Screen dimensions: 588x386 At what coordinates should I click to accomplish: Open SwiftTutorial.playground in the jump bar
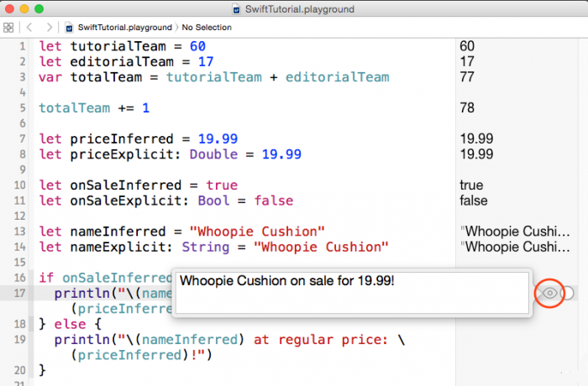(x=124, y=28)
